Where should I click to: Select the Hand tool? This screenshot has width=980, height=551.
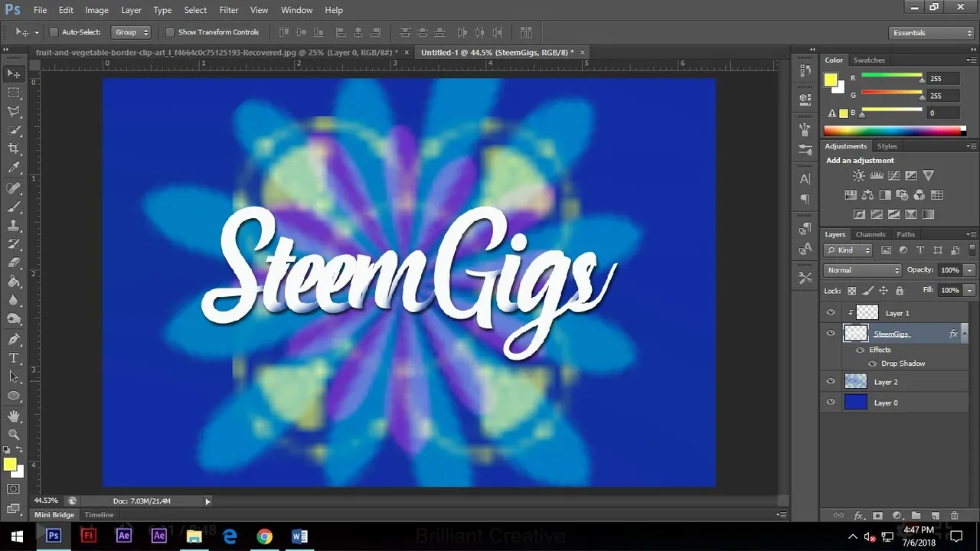click(x=14, y=416)
